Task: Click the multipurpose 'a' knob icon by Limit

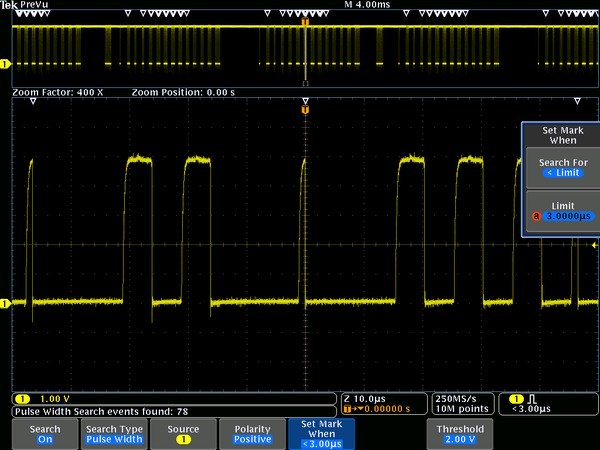Action: [x=536, y=216]
